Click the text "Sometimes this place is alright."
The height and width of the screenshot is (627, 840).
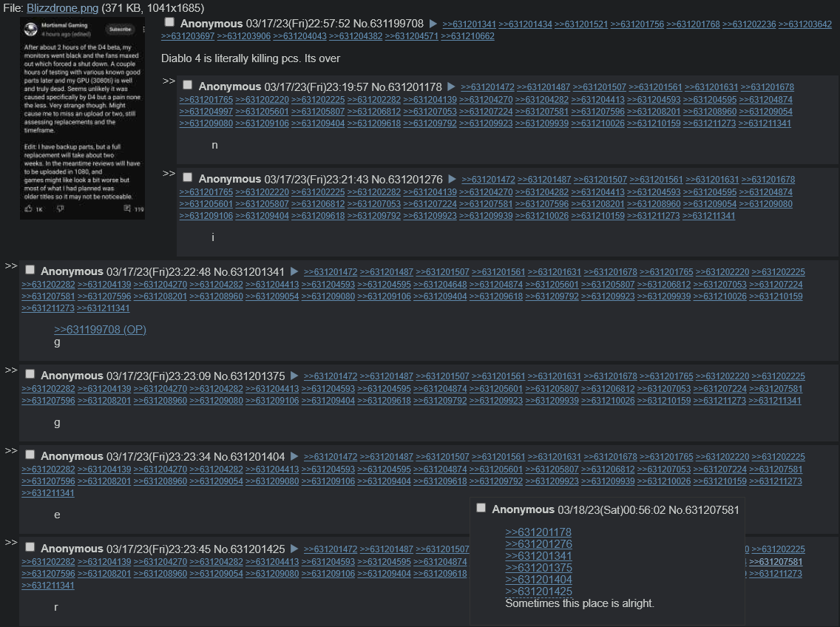(580, 603)
